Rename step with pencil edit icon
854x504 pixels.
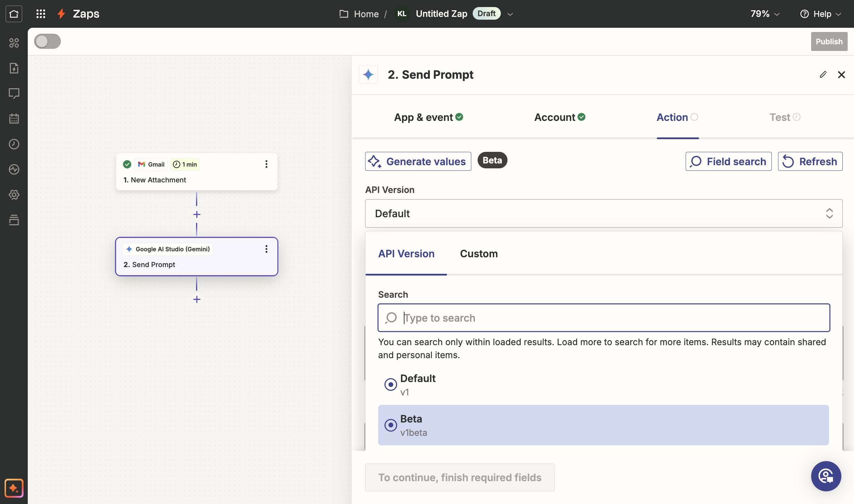pos(823,75)
